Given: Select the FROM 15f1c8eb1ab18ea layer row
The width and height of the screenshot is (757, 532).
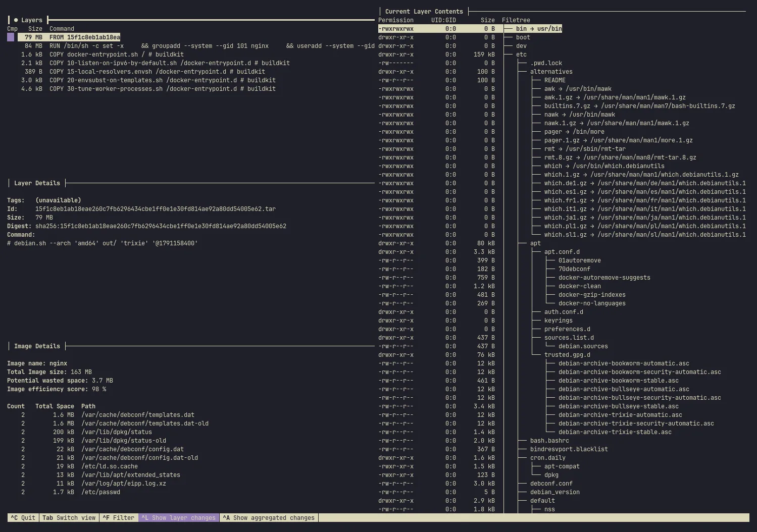Looking at the screenshot, I should click(x=69, y=37).
